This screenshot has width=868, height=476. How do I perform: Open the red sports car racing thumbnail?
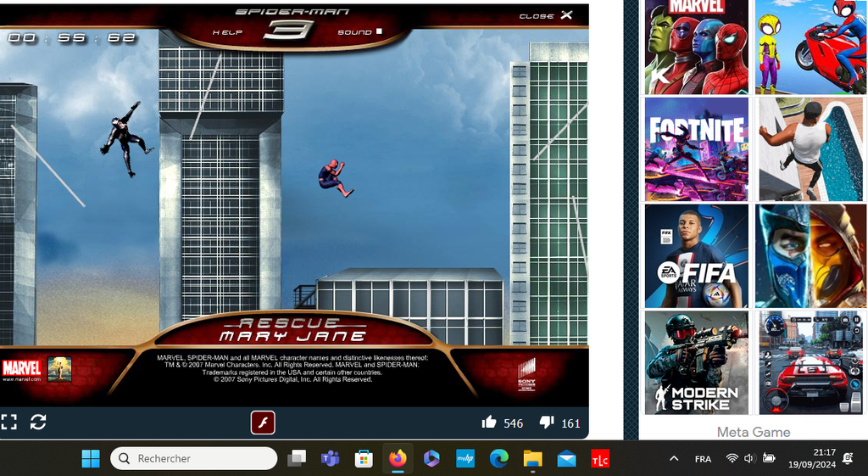[x=811, y=362]
